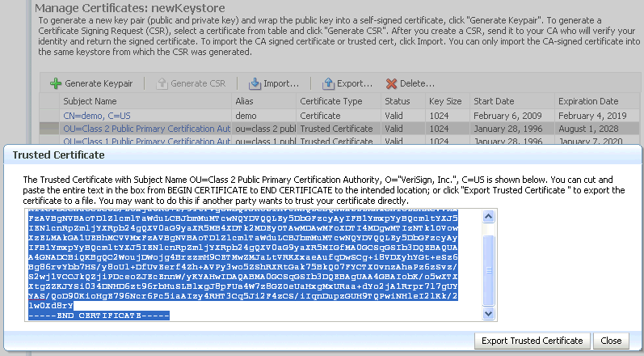
Task: Open the OU=Class 1 Public Primary Certification link
Action: coord(146,141)
